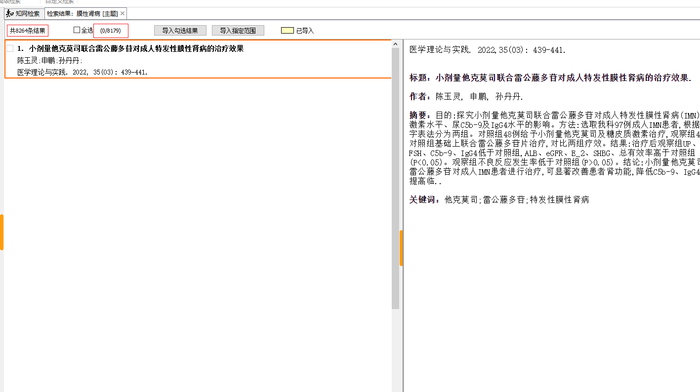
Task: Click the orange handle on the left edge
Action: coord(2,232)
